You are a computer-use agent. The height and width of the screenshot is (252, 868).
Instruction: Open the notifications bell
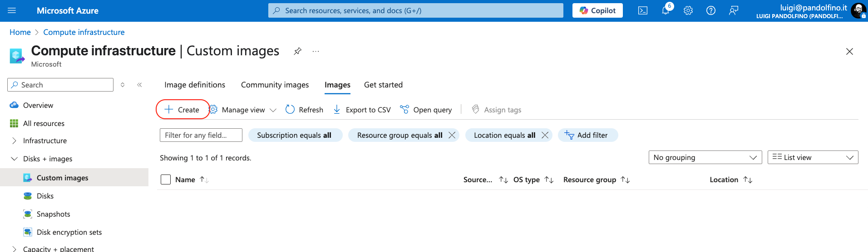(666, 10)
